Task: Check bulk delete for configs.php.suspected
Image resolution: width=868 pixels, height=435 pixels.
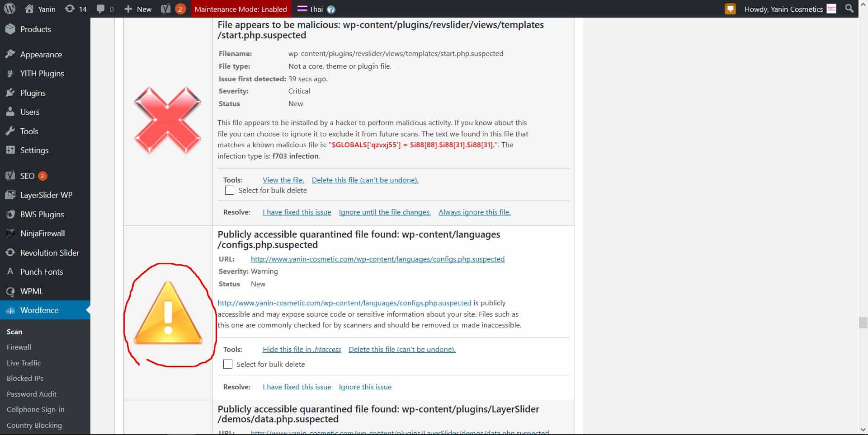Action: [x=228, y=364]
